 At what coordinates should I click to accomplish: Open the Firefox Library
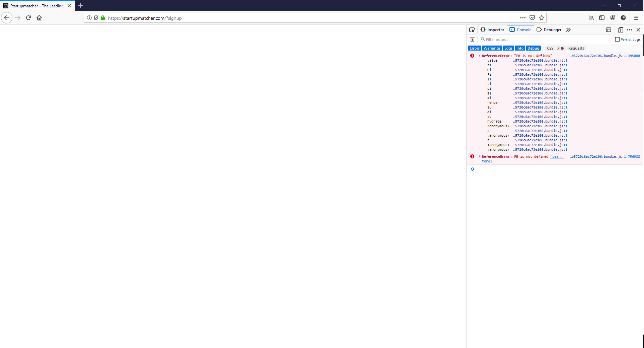coord(591,18)
